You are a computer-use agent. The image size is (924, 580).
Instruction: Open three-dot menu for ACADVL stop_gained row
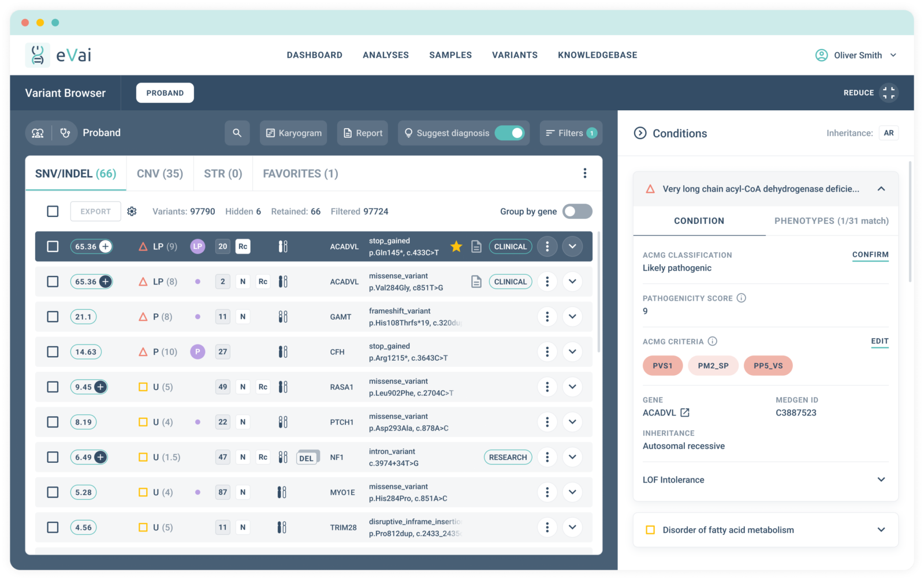click(x=547, y=246)
